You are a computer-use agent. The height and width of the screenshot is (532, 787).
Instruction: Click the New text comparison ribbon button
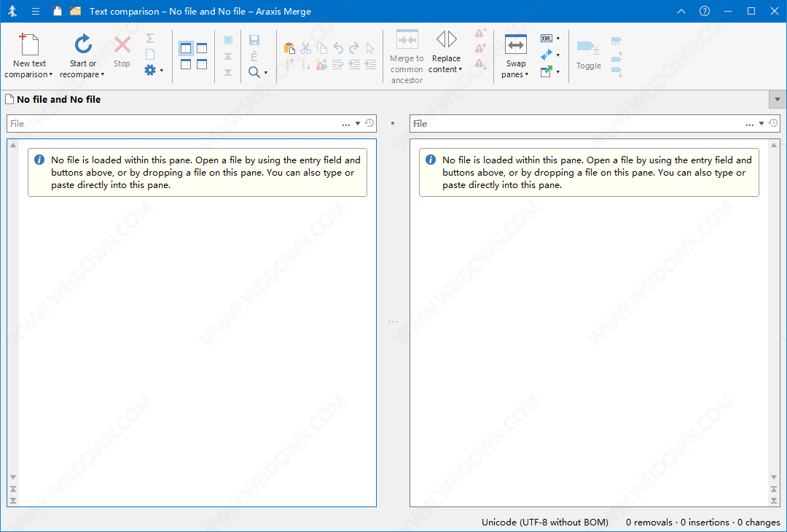click(x=28, y=55)
